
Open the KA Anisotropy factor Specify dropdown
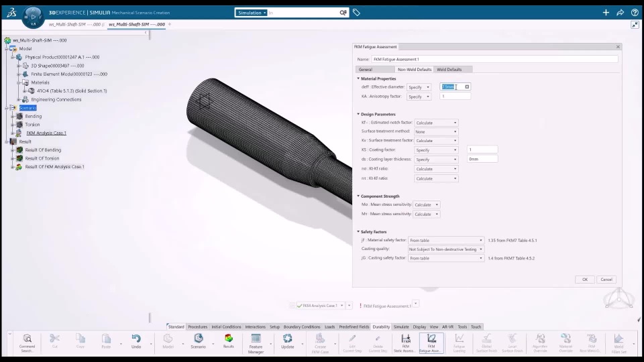pos(419,97)
